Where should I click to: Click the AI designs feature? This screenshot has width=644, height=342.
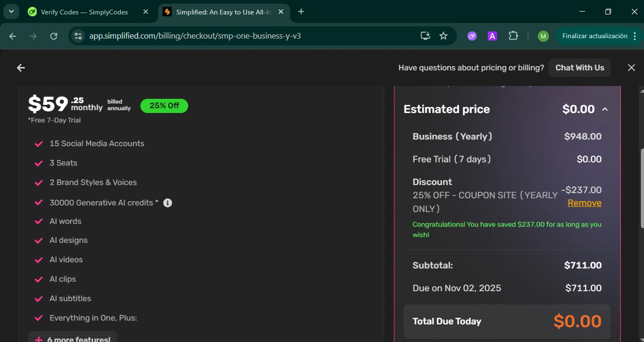[68, 240]
